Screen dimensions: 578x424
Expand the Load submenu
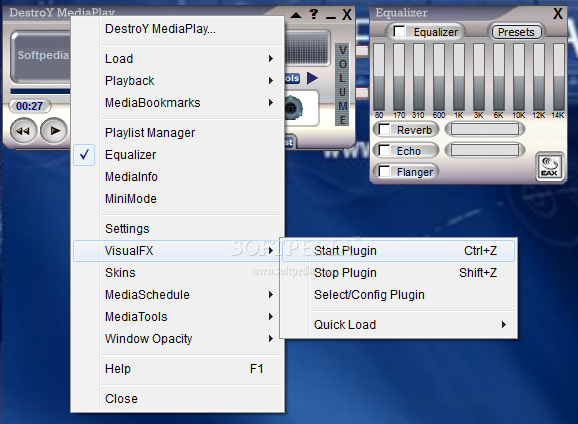click(x=178, y=59)
